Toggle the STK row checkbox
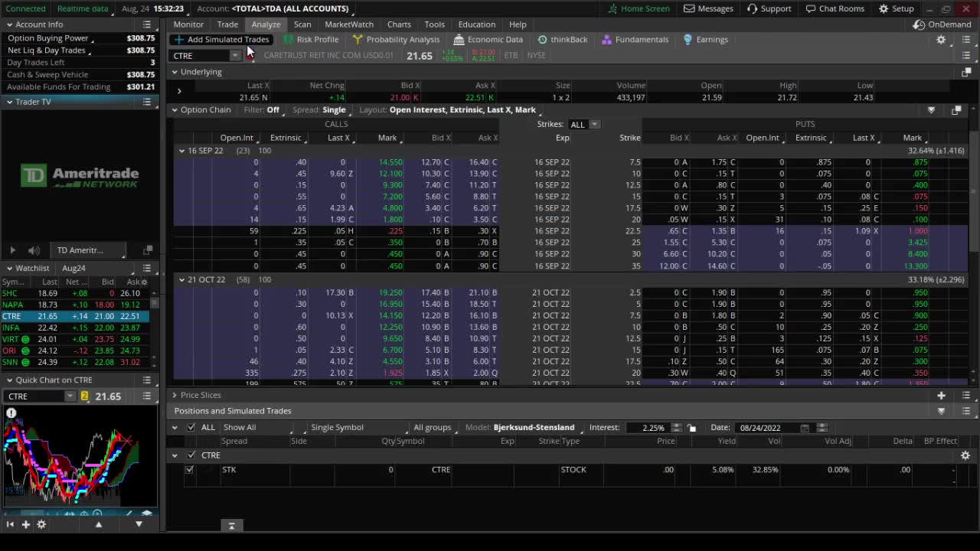The width and height of the screenshot is (980, 551). click(189, 470)
